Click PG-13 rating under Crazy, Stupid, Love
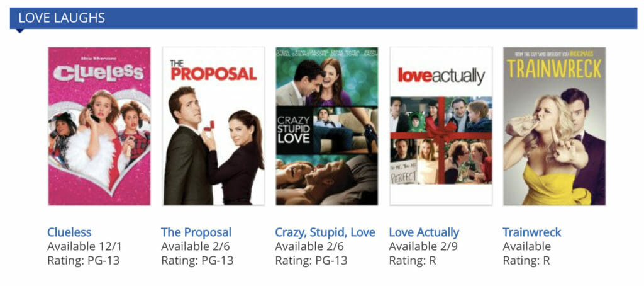 click(x=331, y=261)
